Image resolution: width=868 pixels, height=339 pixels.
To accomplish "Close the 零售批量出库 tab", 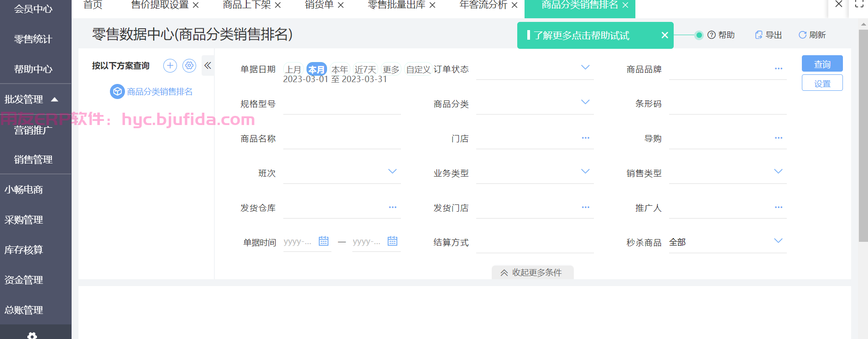I will 432,5.
